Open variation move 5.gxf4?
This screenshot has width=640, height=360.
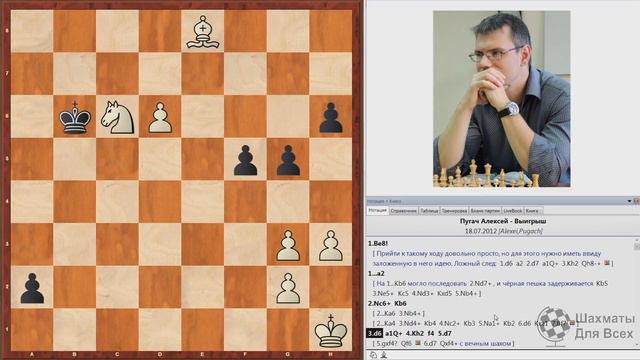coord(387,343)
